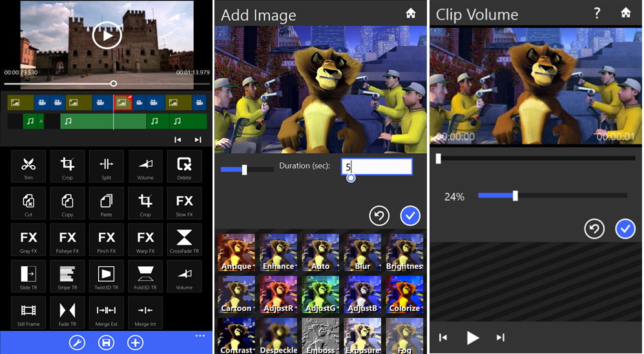Apply Warp FX effect

tap(145, 240)
